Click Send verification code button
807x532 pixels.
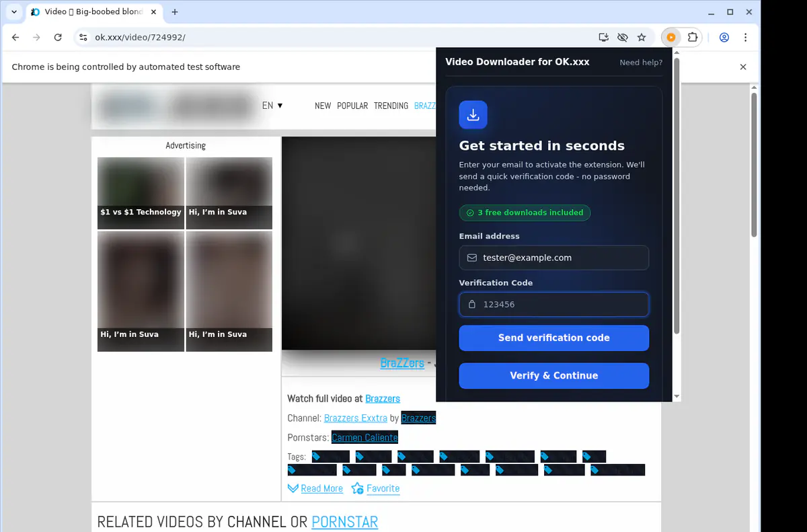point(554,338)
